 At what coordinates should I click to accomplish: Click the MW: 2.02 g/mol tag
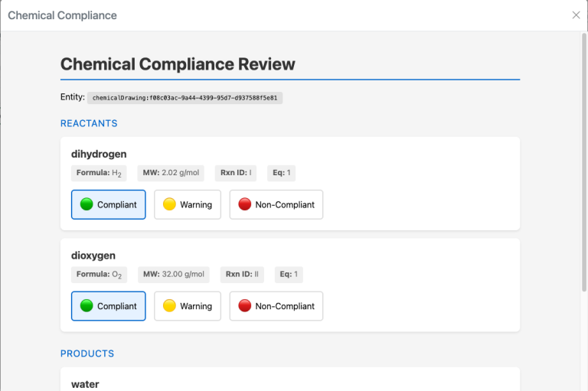171,173
